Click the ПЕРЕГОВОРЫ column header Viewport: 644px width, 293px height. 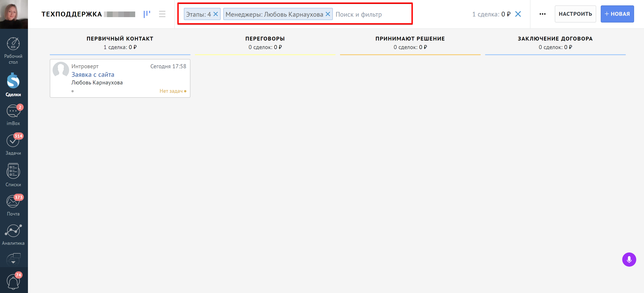point(265,39)
